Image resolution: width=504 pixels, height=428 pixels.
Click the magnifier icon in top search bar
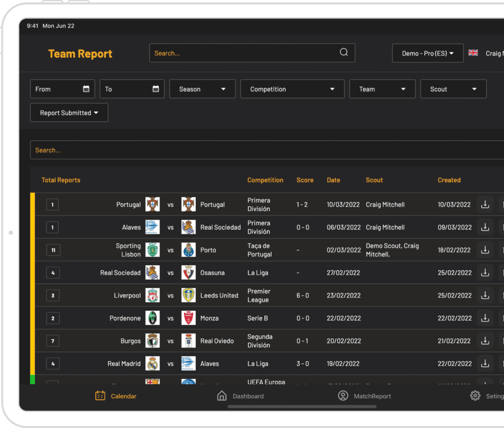pyautogui.click(x=344, y=53)
